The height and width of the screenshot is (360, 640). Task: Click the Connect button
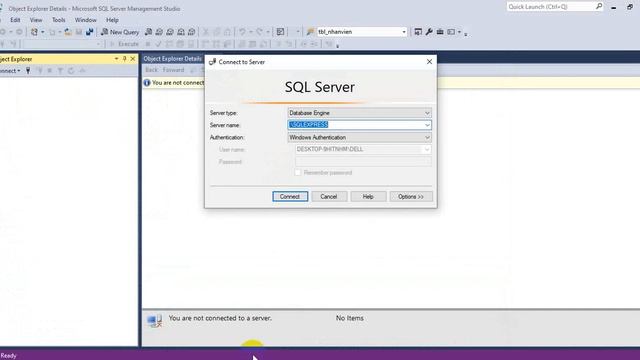[290, 197]
